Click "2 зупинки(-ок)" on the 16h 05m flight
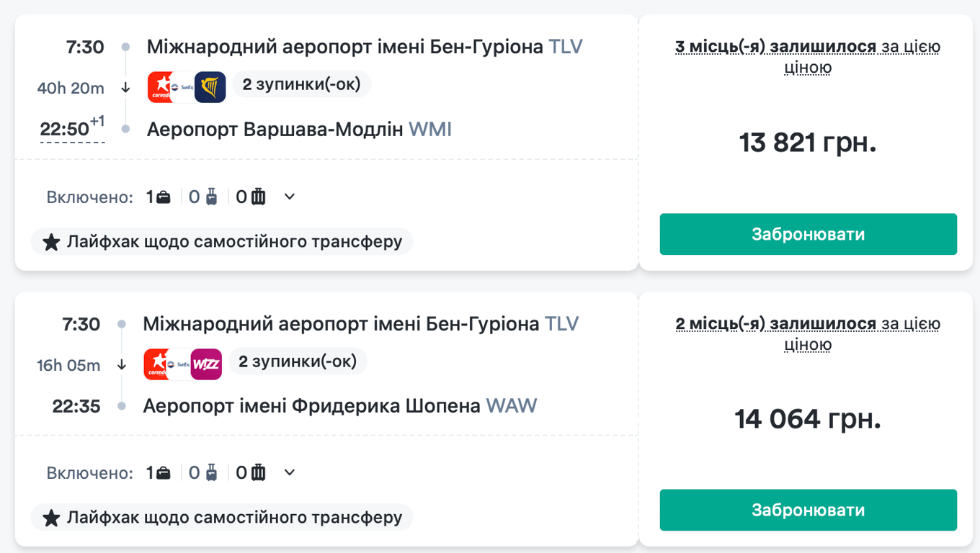This screenshot has height=553, width=980. click(298, 361)
